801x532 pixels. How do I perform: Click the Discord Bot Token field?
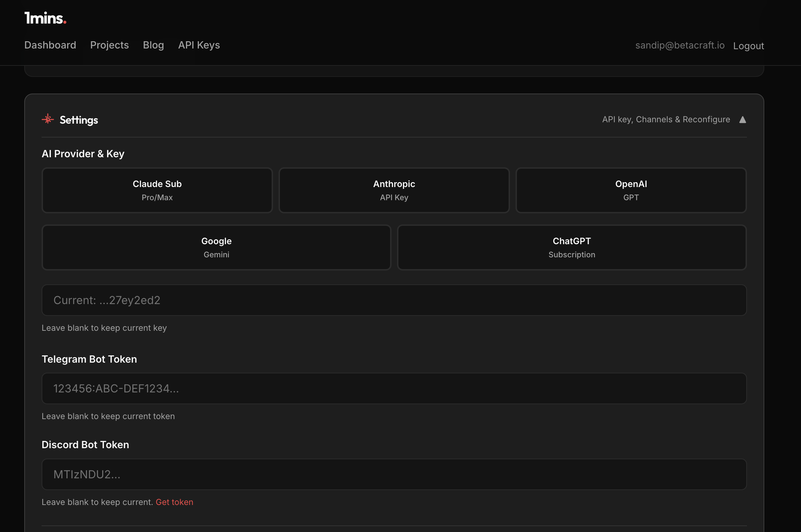coord(394,474)
